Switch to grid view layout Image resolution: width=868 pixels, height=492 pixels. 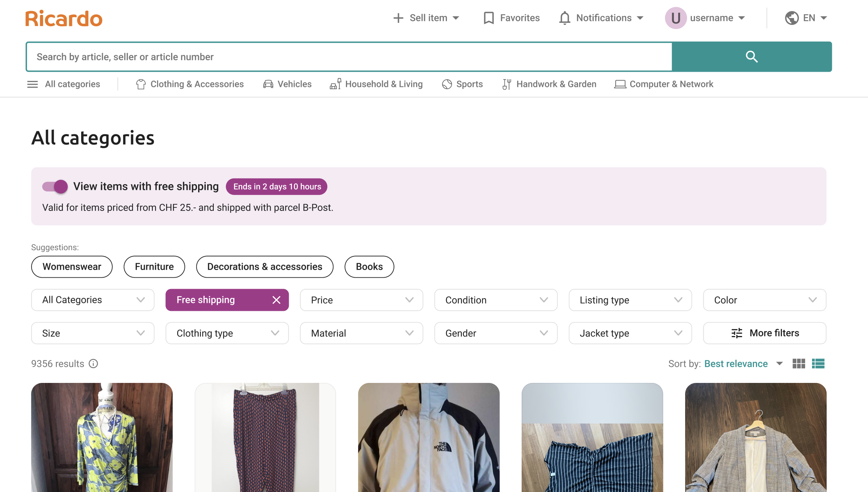[x=799, y=364]
